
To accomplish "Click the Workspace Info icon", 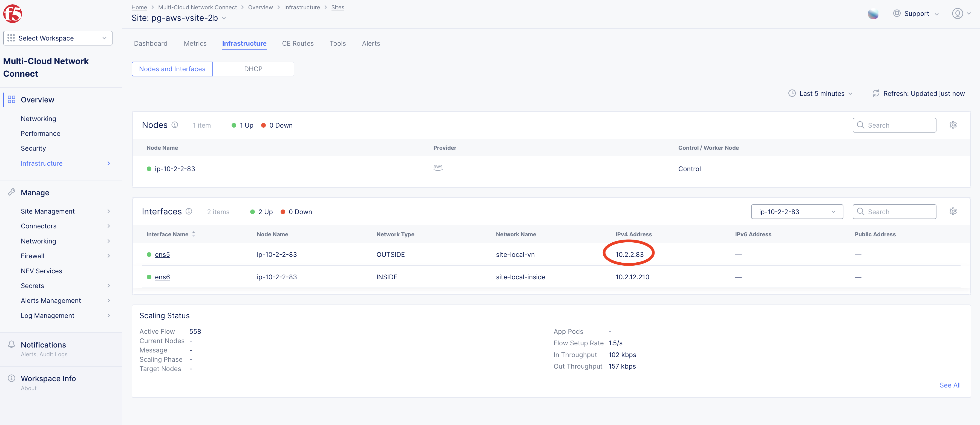I will pyautogui.click(x=11, y=378).
